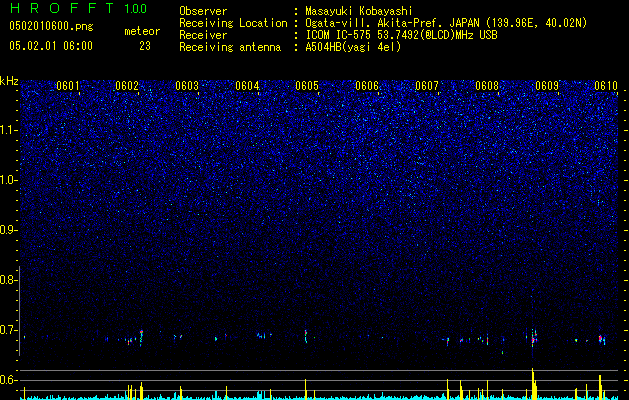The width and height of the screenshot is (629, 400).
Task: Click the 0602 time marker
Action: 127,86
